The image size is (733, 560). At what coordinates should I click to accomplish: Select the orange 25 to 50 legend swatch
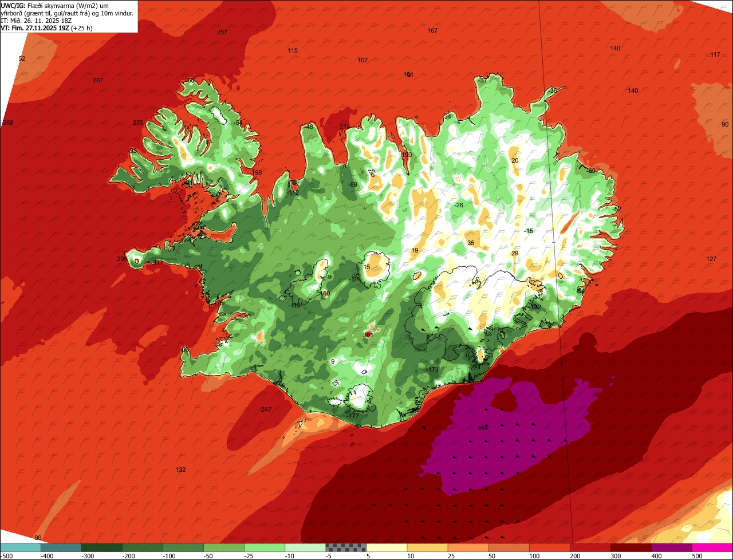[468, 547]
